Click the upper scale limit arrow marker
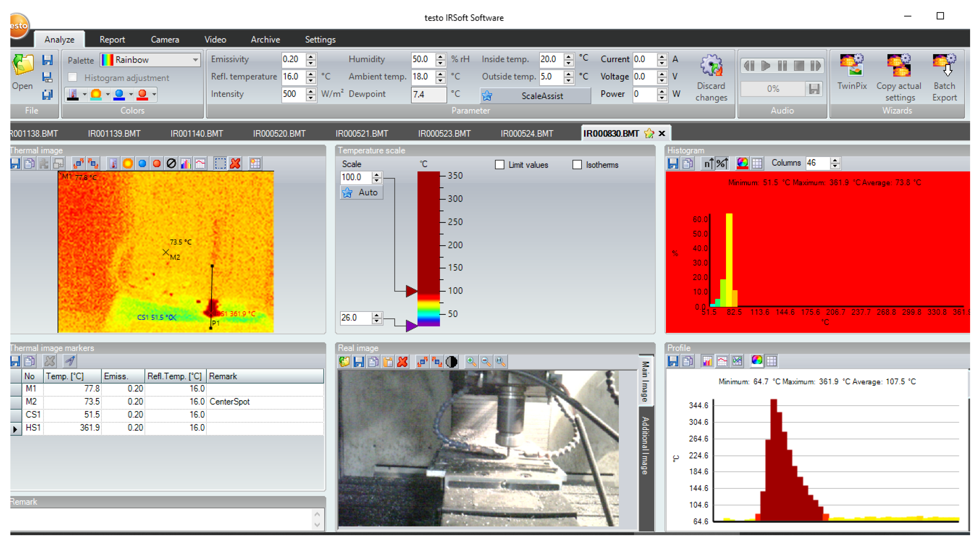The width and height of the screenshot is (980, 549). [411, 291]
